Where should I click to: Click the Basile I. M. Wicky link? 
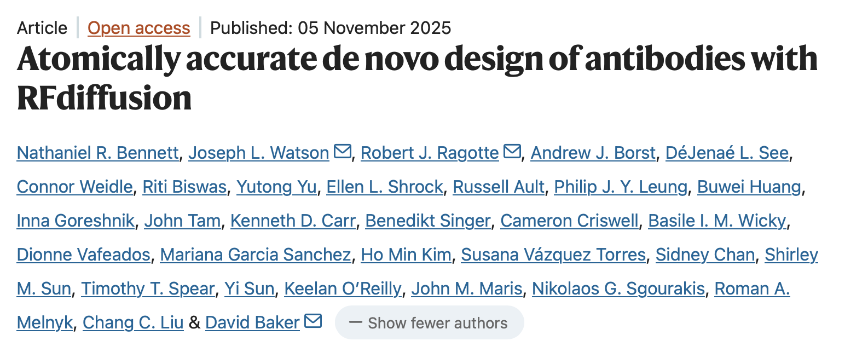coord(717,221)
